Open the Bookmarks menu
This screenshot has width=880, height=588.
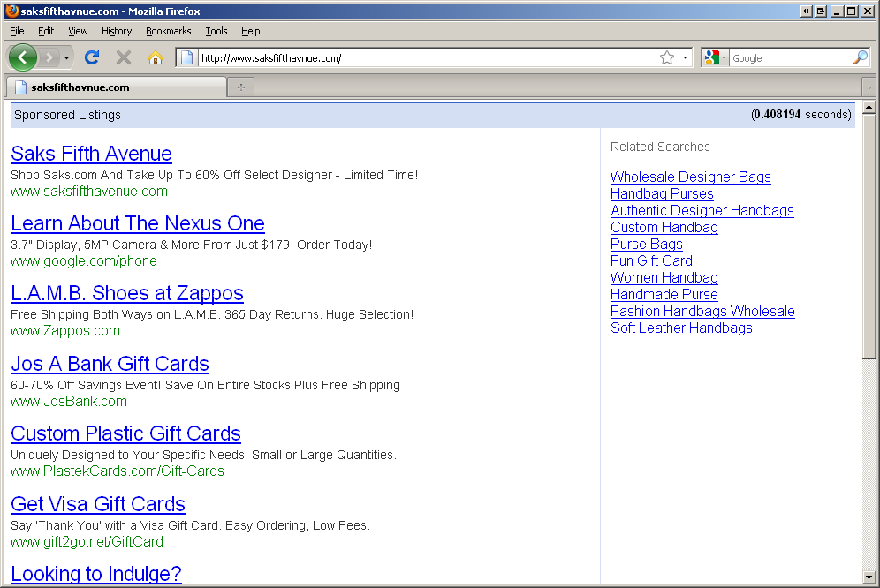click(169, 31)
